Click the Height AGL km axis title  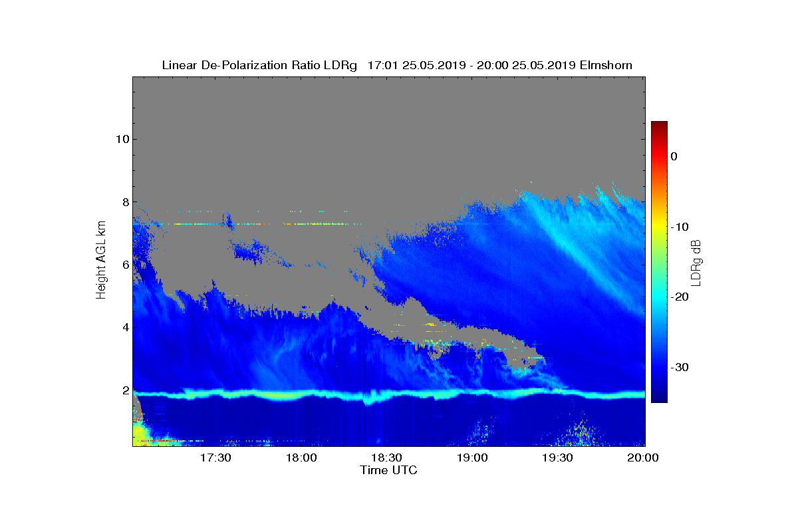(101, 261)
